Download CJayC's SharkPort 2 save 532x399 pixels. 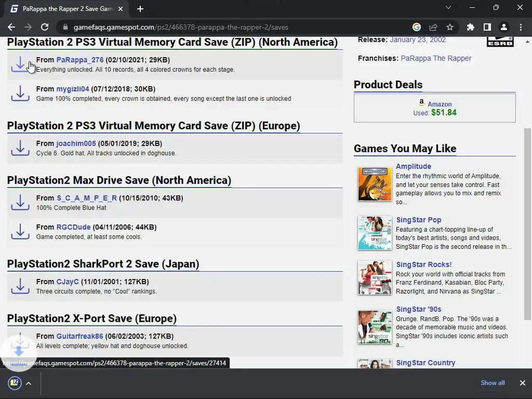20,286
